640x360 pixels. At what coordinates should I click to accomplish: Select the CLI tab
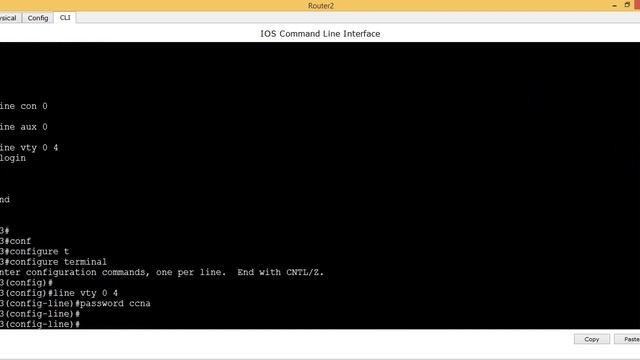click(65, 18)
